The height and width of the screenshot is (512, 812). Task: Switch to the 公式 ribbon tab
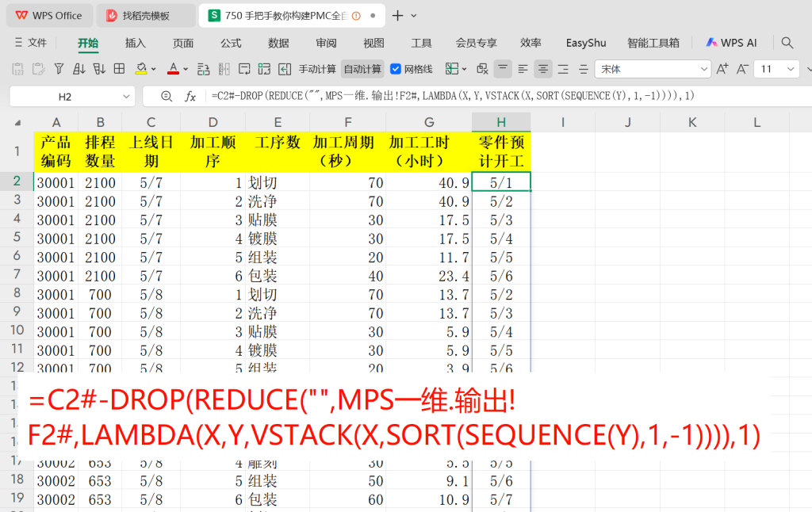(x=231, y=43)
